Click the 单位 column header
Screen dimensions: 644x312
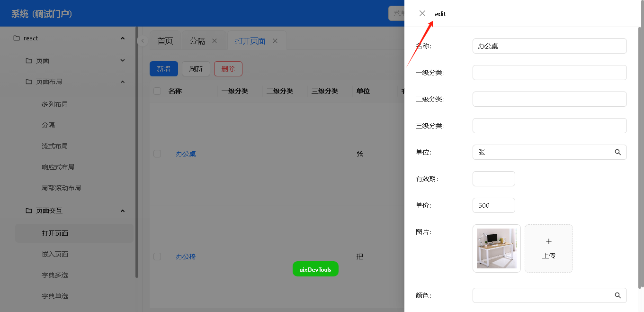tap(363, 91)
